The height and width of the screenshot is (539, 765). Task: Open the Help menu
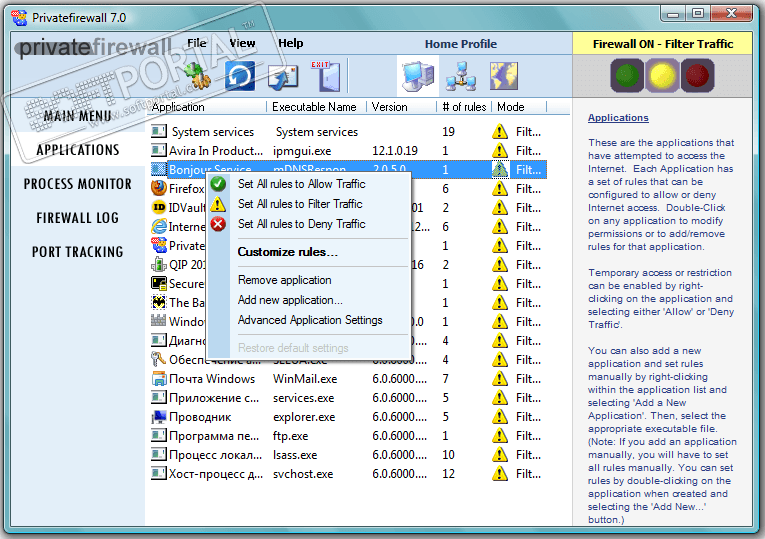[x=291, y=43]
